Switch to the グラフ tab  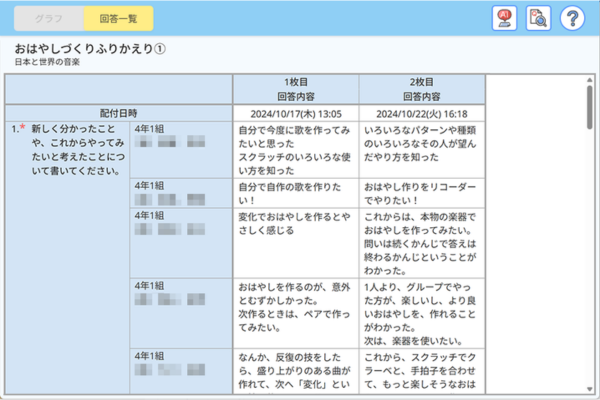(x=47, y=19)
